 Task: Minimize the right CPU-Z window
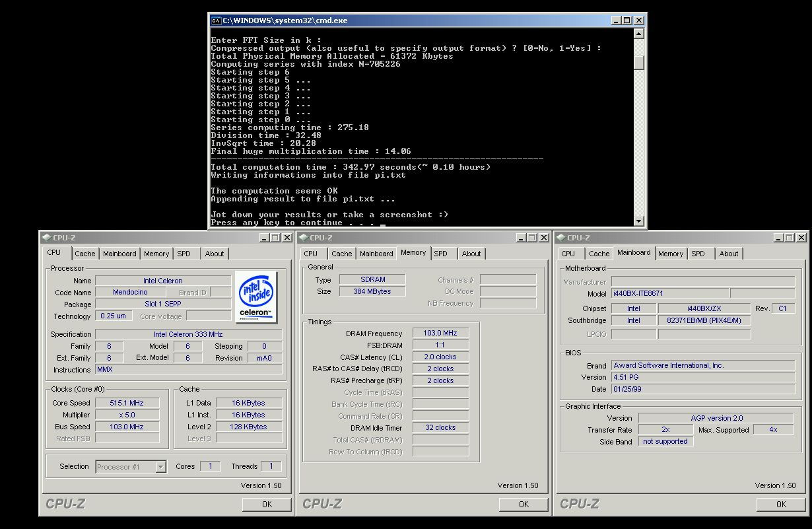[779, 238]
